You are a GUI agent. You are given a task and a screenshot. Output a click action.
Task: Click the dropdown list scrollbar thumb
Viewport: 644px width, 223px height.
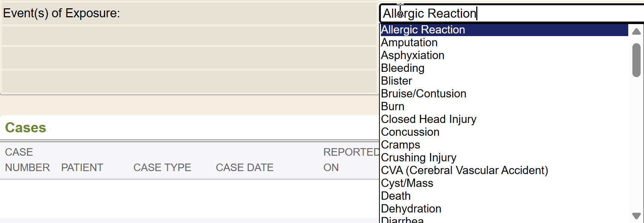636,60
